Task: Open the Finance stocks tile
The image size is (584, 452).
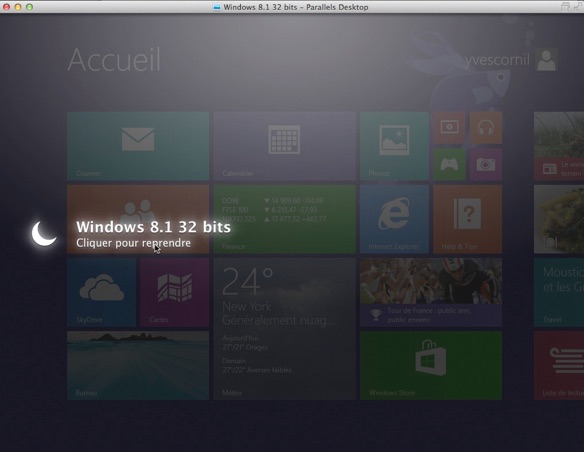Action: point(285,219)
